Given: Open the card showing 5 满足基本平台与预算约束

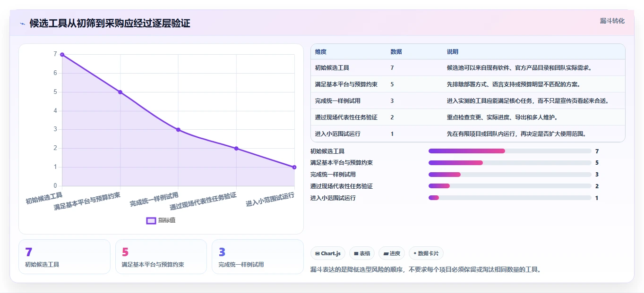Looking at the screenshot, I should [161, 257].
